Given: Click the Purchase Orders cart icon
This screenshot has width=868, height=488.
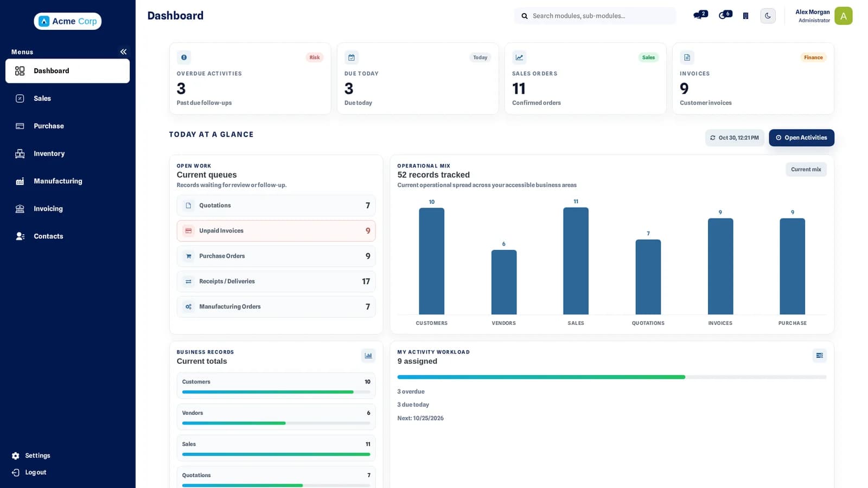Looking at the screenshot, I should [x=188, y=256].
